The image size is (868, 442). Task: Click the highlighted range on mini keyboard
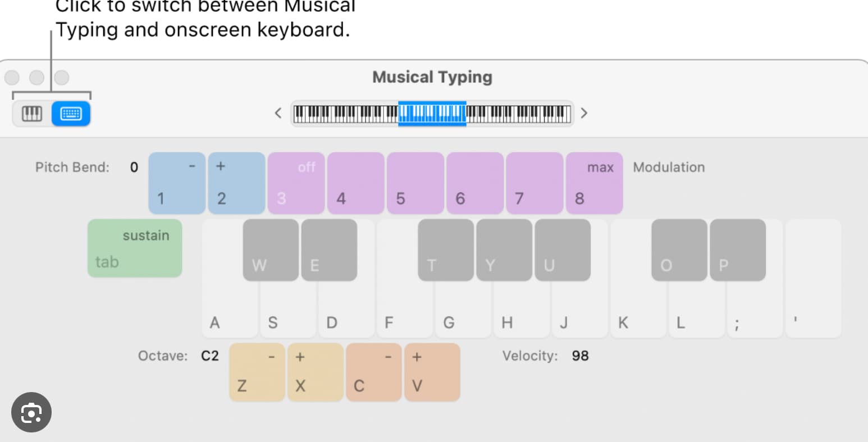point(432,114)
